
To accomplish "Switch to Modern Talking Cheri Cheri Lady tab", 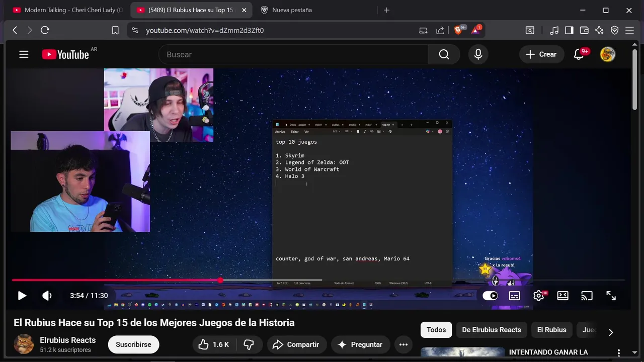I will pyautogui.click(x=67, y=10).
